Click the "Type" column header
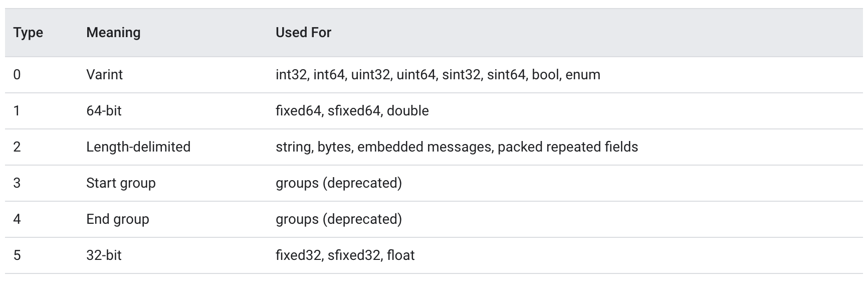 click(x=28, y=33)
